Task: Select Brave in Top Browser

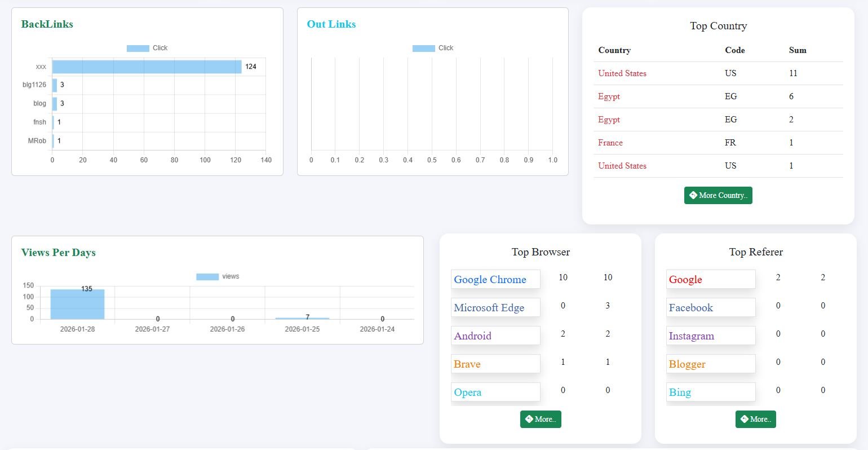Action: coord(495,364)
